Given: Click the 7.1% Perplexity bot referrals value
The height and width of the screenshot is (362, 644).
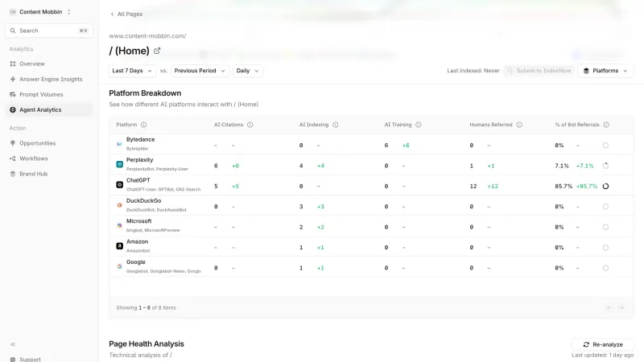Looking at the screenshot, I should pyautogui.click(x=561, y=166).
